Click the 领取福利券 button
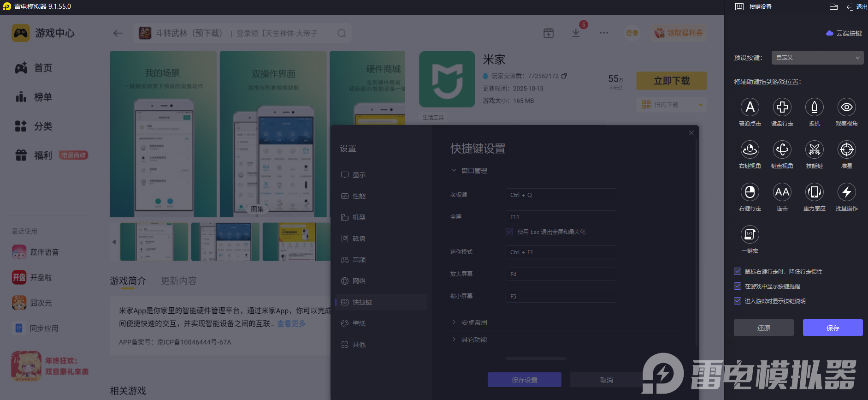 [679, 33]
